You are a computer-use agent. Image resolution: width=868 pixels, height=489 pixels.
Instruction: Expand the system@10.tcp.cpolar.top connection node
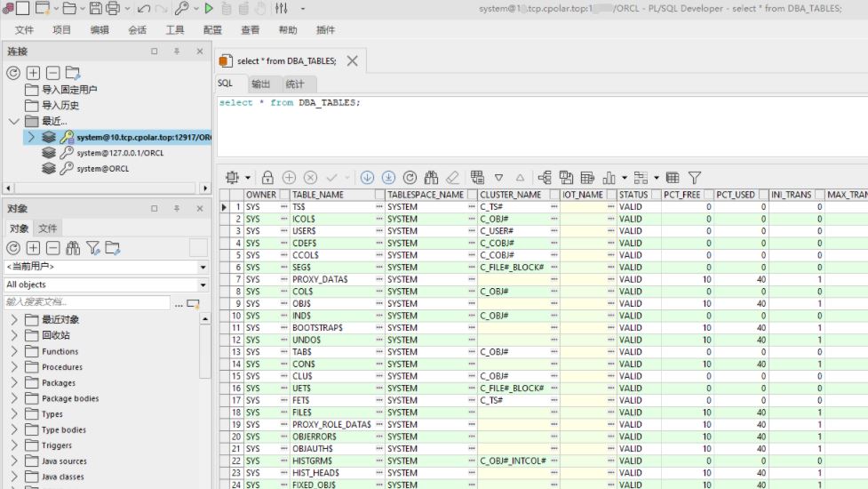tap(31, 137)
